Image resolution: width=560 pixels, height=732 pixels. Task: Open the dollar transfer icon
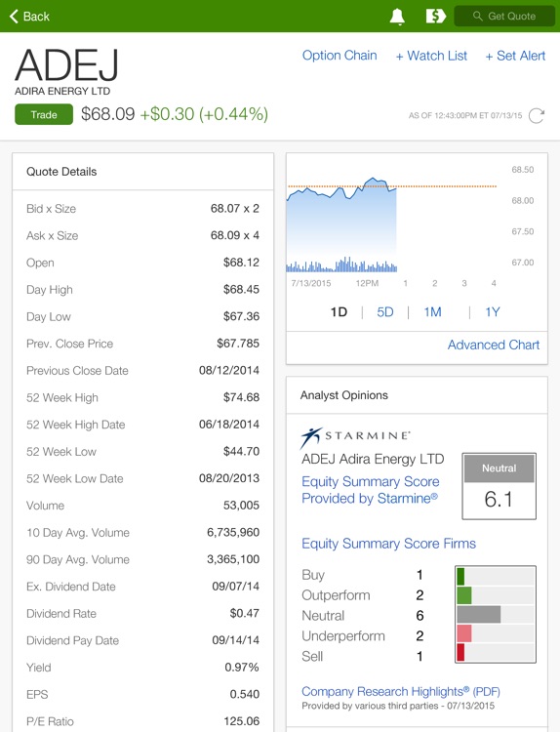[x=435, y=17]
